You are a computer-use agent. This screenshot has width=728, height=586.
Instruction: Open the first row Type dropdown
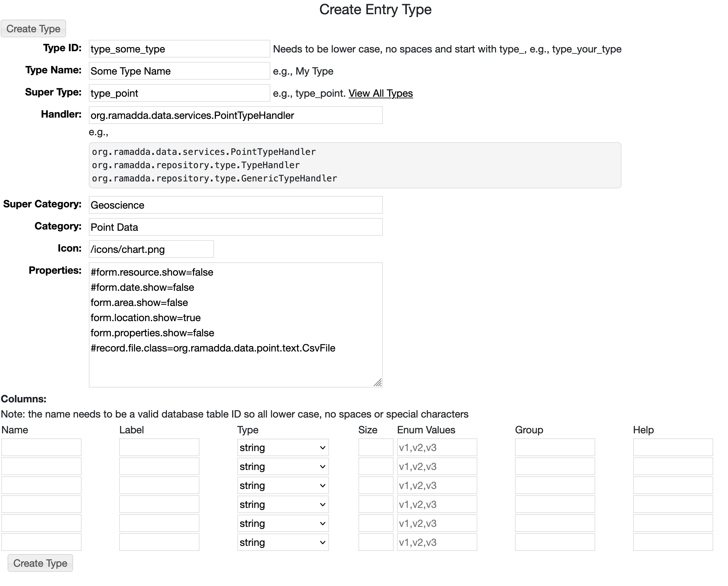283,448
